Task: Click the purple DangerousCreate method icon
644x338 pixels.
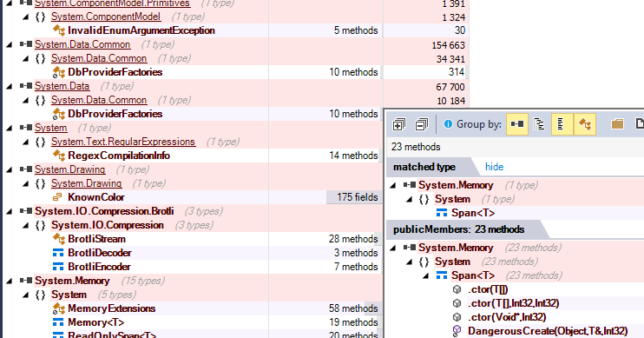Action: click(x=457, y=330)
